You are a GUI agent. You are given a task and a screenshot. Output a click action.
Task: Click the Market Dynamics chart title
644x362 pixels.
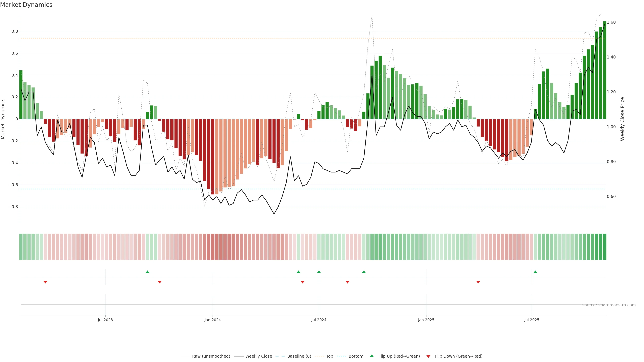(26, 5)
